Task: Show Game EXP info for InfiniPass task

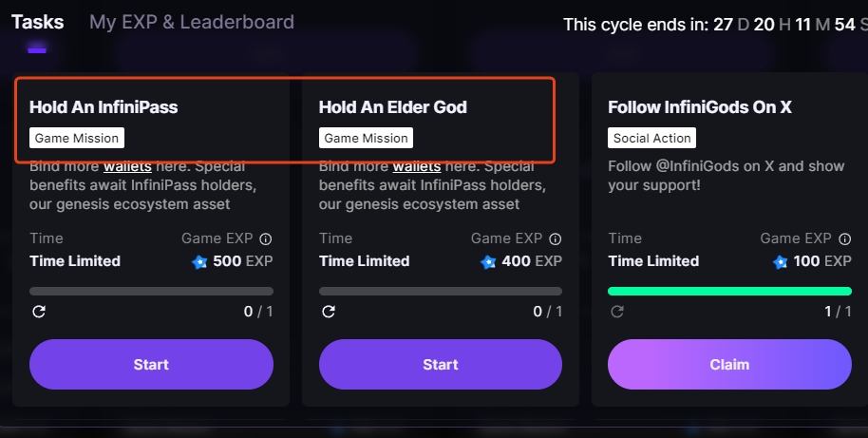Action: (266, 239)
